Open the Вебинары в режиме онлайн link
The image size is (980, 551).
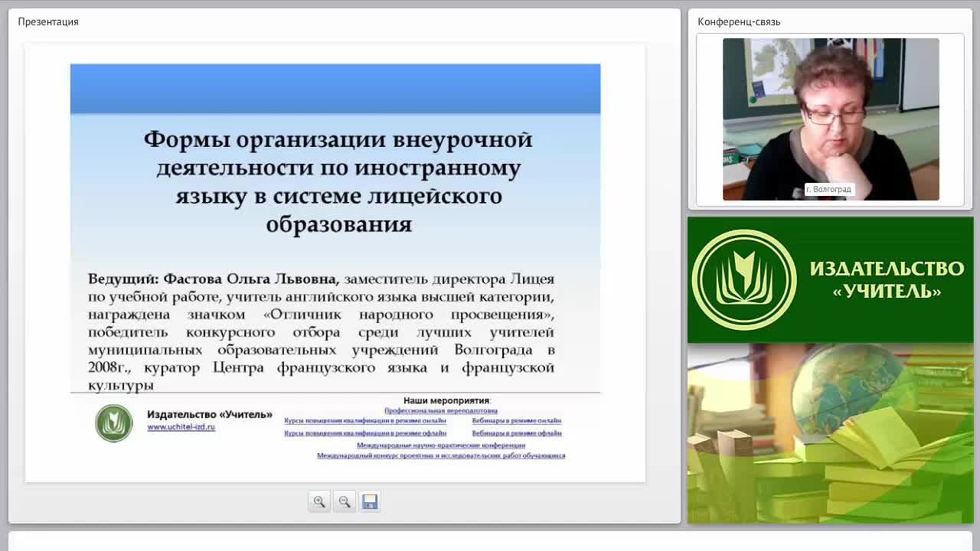click(517, 421)
